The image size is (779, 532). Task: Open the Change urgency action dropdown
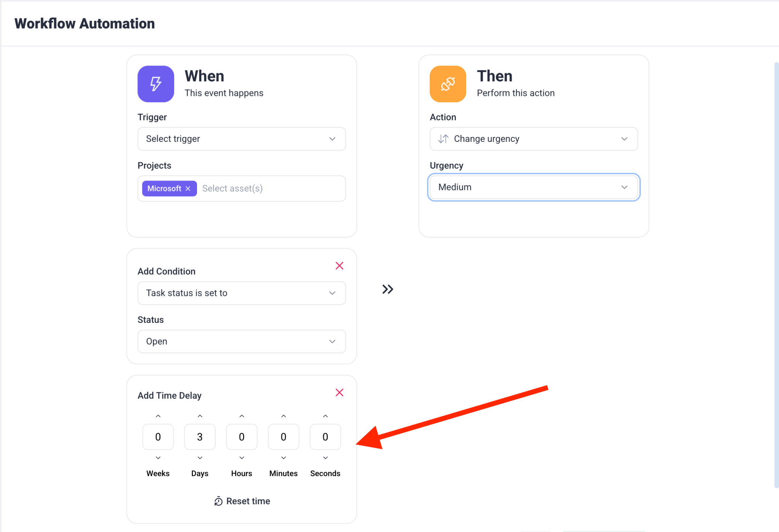tap(533, 139)
